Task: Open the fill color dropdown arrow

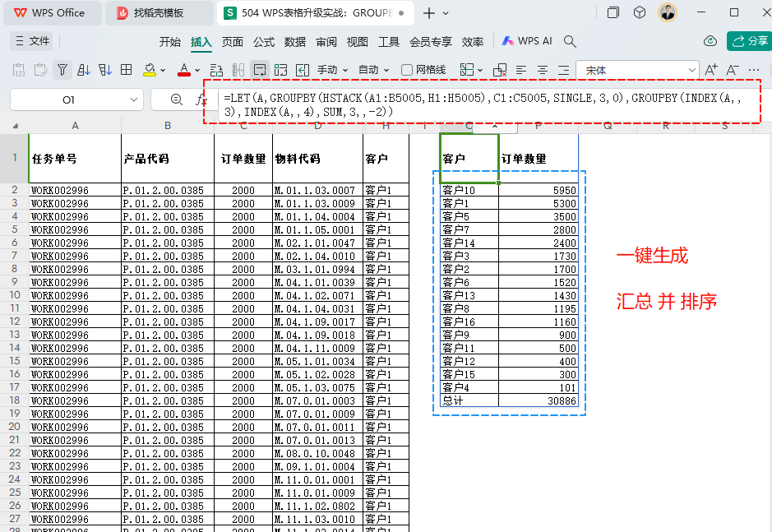Action: (x=163, y=70)
